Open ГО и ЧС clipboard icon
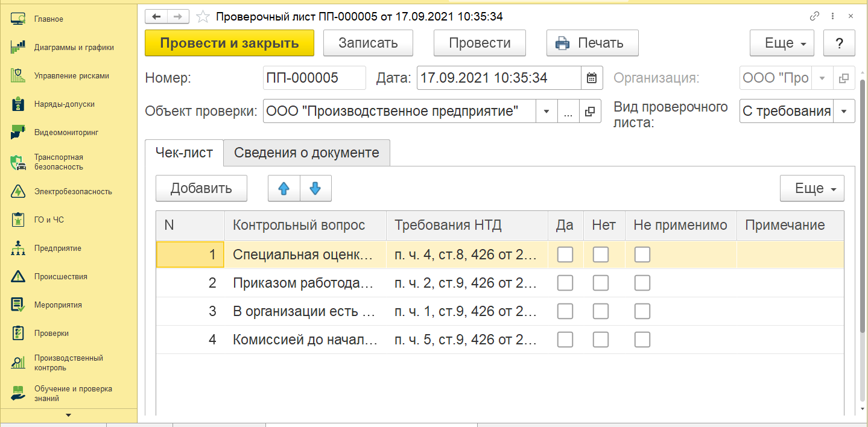The image size is (868, 427). [18, 220]
